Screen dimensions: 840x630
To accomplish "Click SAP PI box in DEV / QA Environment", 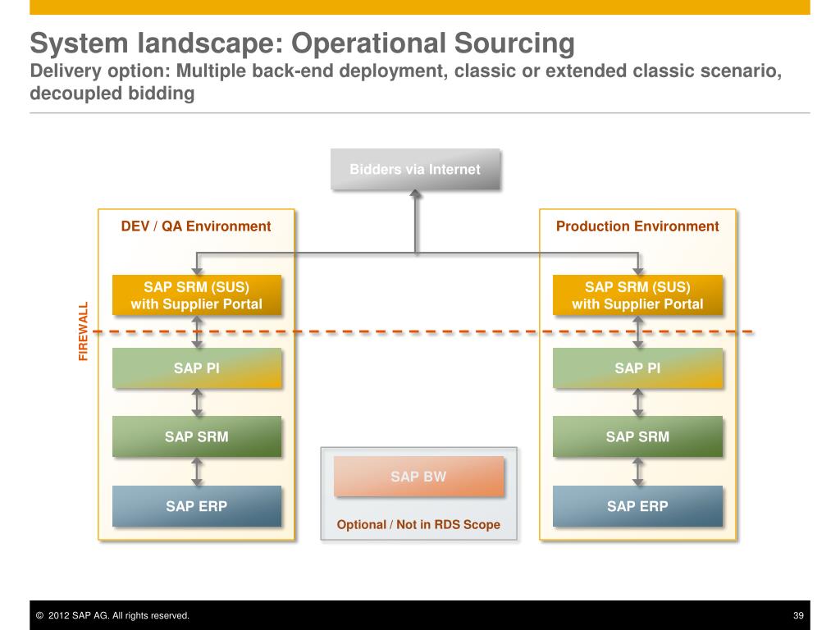I will coord(197,368).
